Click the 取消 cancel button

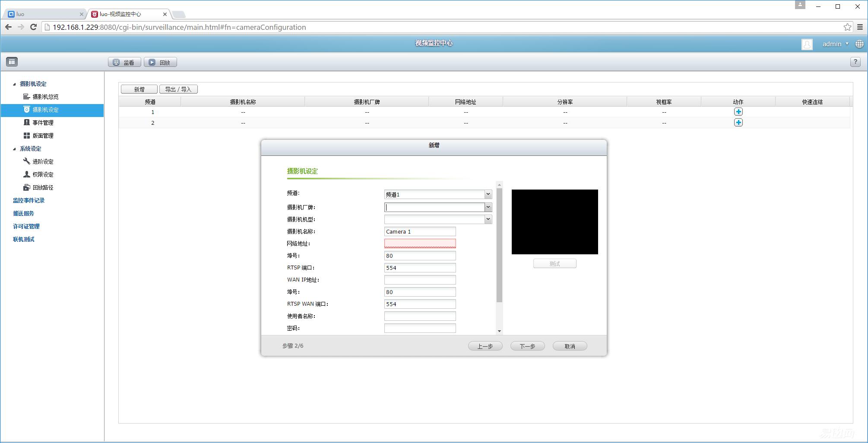(x=570, y=346)
